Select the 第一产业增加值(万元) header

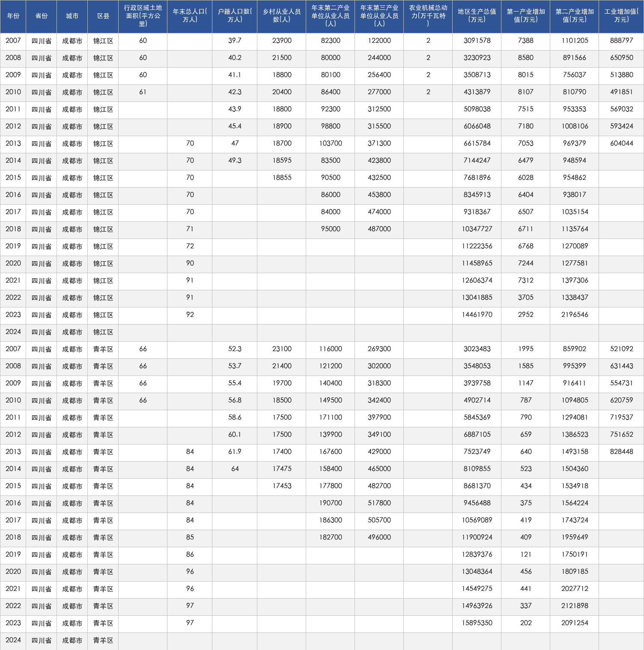coord(525,16)
